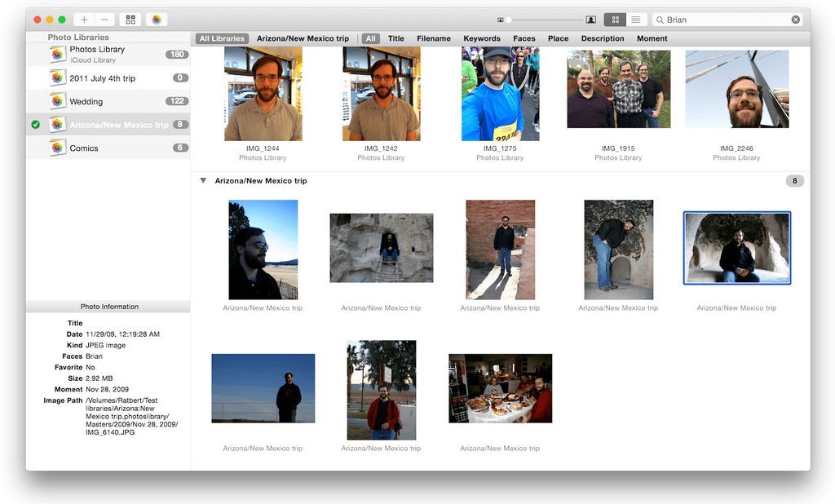Click the All search filter button
Viewport: 835px width, 504px height.
[x=370, y=38]
